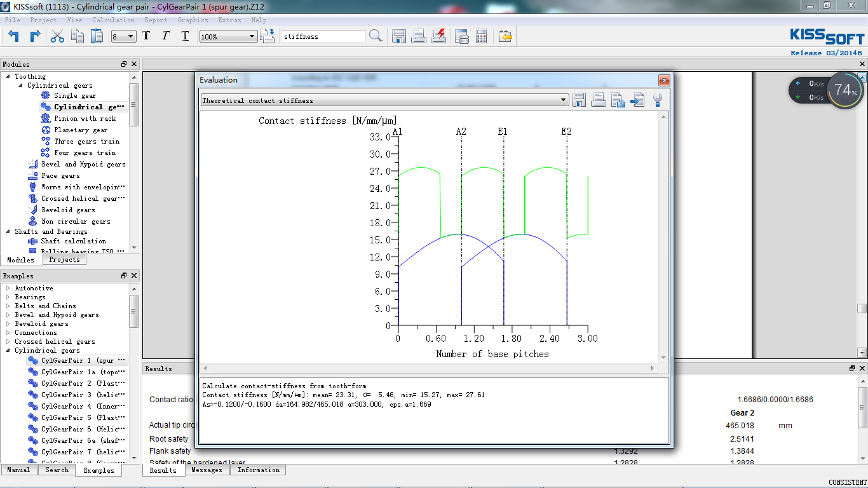The height and width of the screenshot is (488, 868).
Task: Click the Cut scissors icon
Action: (x=57, y=36)
